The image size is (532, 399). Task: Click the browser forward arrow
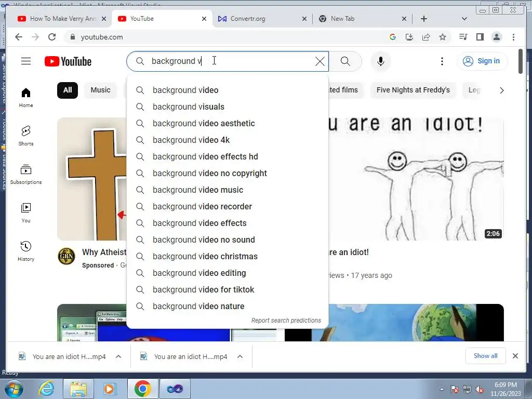(x=35, y=37)
